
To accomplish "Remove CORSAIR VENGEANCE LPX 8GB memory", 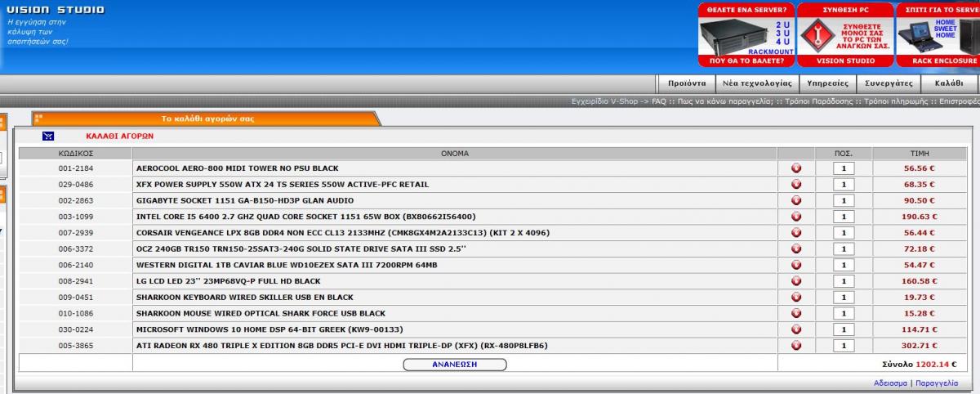I will coord(796,233).
